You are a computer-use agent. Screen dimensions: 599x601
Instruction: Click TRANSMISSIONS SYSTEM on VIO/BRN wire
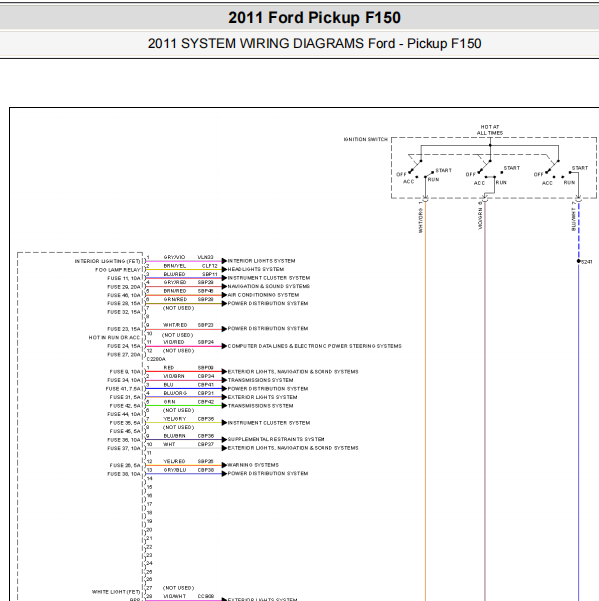[261, 380]
